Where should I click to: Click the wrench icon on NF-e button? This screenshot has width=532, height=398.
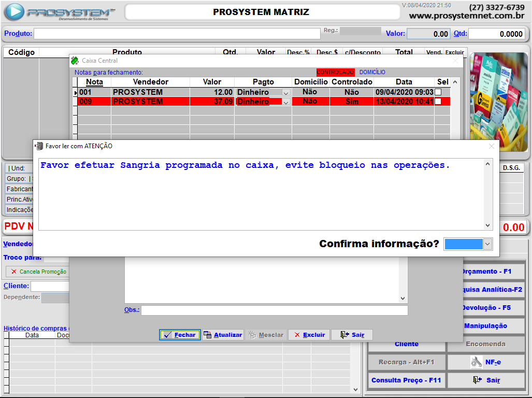pyautogui.click(x=477, y=362)
